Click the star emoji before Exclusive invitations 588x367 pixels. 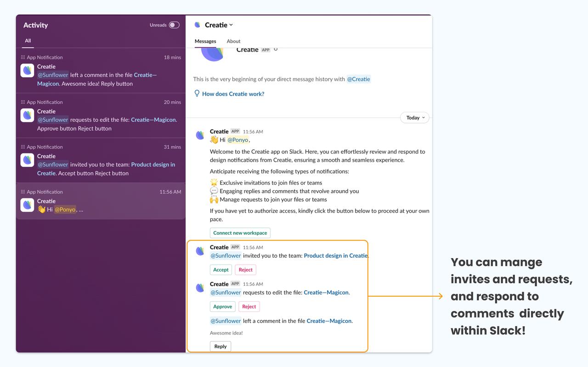coord(214,182)
